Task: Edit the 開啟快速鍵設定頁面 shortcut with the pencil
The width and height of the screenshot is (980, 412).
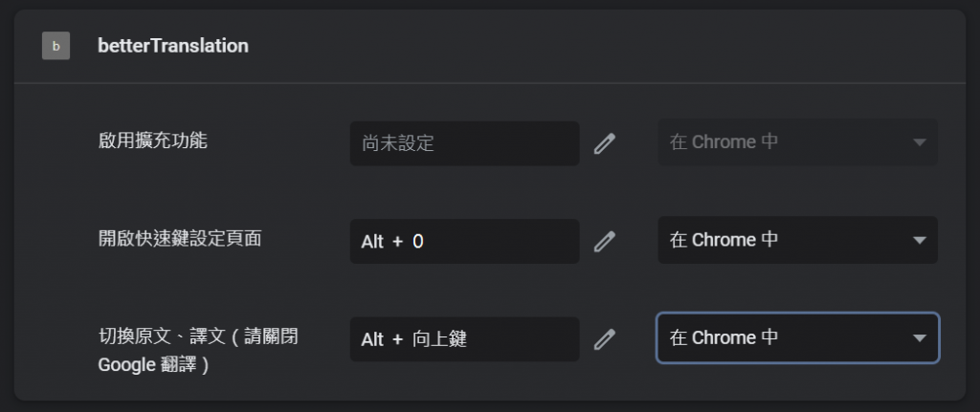Action: point(604,241)
